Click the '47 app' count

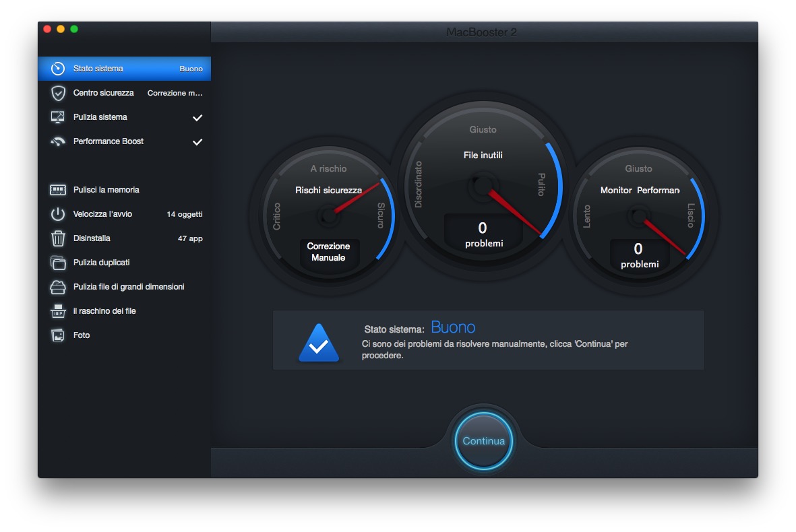pyautogui.click(x=190, y=238)
